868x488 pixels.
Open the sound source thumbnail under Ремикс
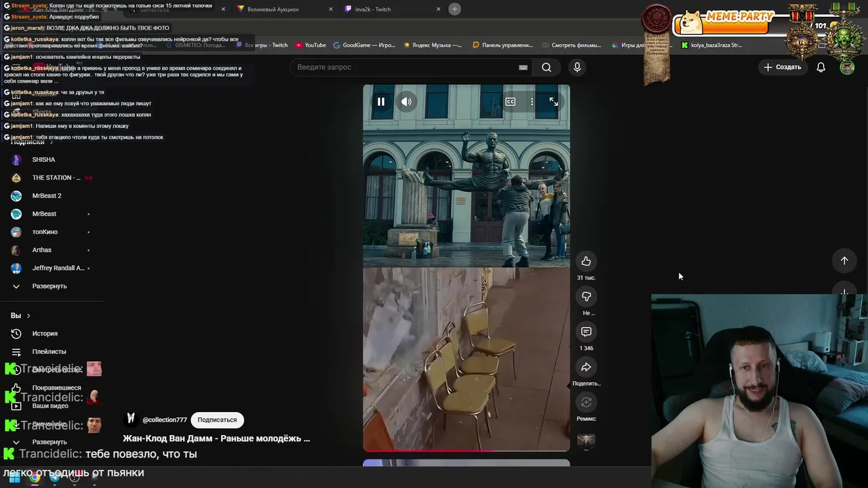(586, 441)
